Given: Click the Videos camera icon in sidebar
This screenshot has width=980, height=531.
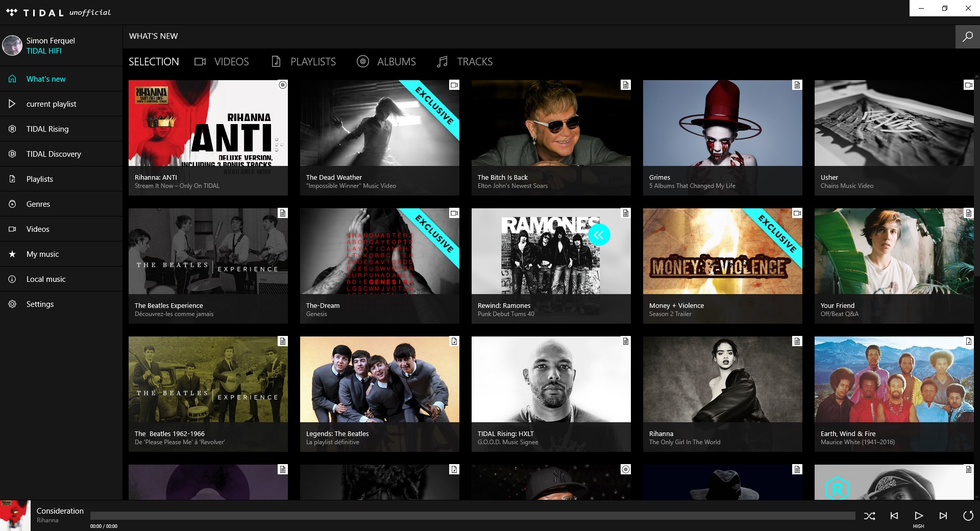Looking at the screenshot, I should (x=12, y=229).
